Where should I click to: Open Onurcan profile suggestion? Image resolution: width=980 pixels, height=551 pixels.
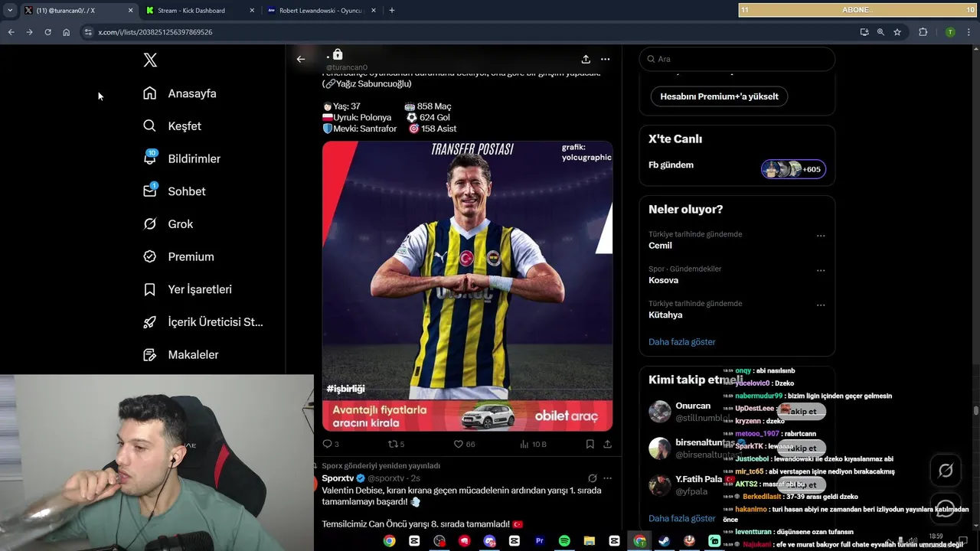(693, 406)
